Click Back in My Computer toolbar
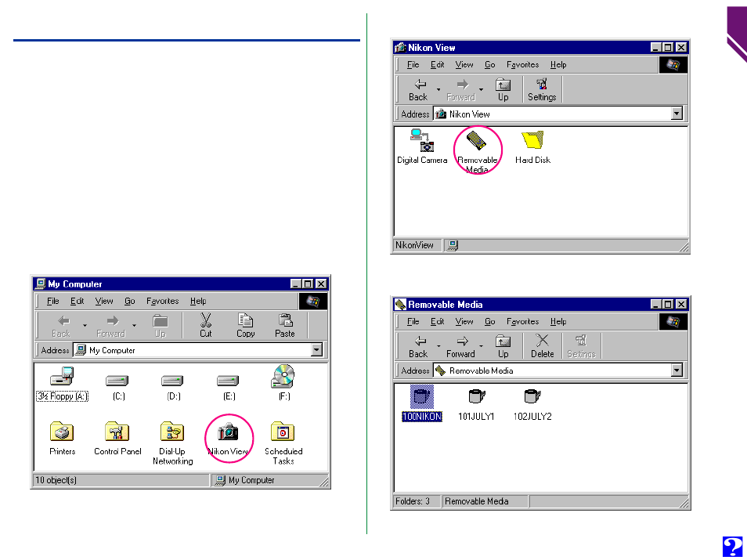Viewport: 747px width, 560px height. 61,326
